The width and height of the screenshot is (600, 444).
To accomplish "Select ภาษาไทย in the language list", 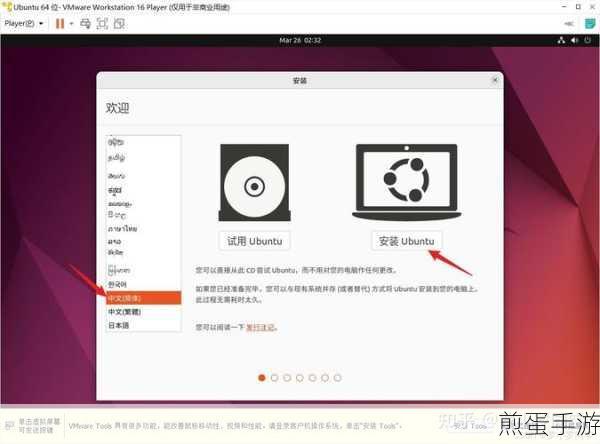I will pyautogui.click(x=143, y=229).
